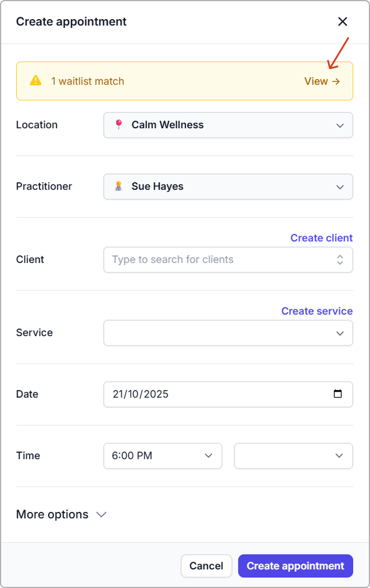Click the red location pin icon

(119, 125)
